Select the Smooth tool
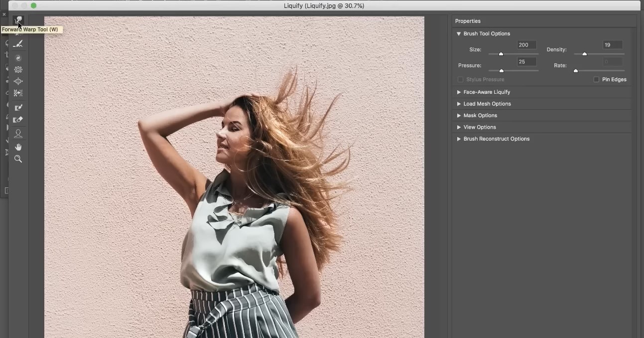The image size is (644, 338). click(18, 44)
